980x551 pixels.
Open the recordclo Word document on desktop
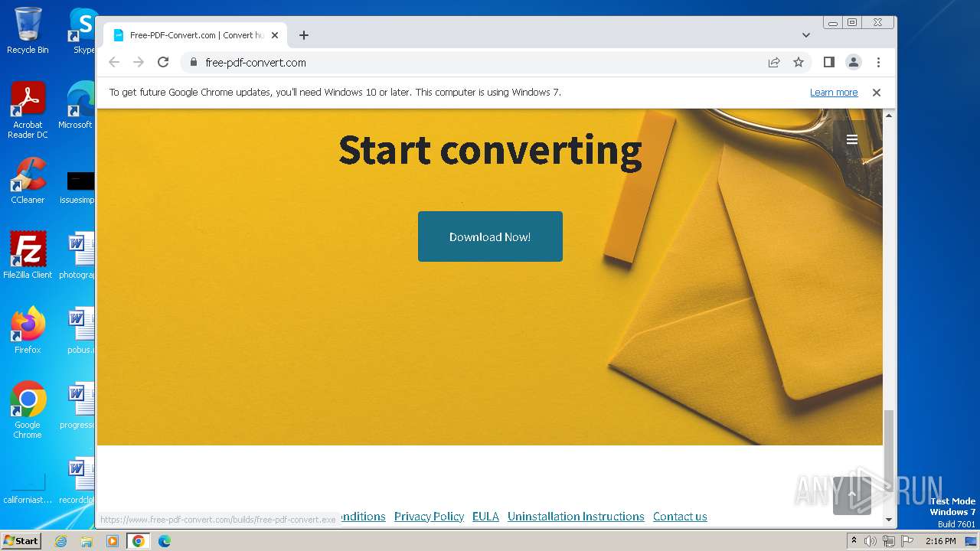point(78,481)
